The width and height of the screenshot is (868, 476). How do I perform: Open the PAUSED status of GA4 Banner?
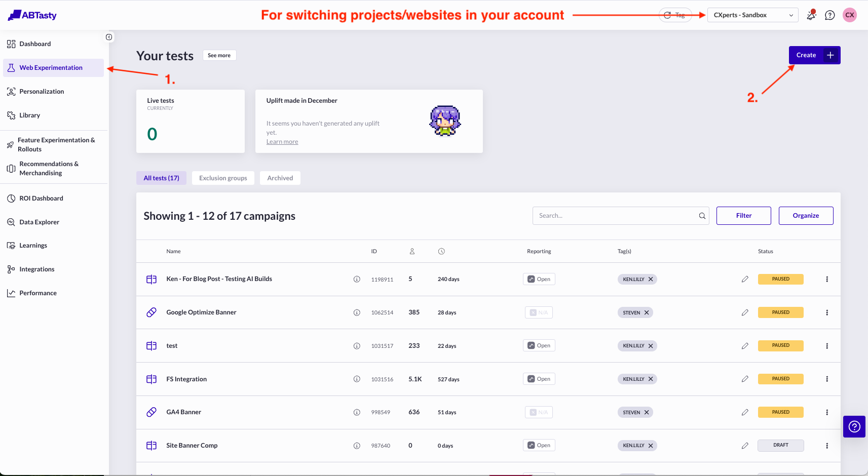click(x=780, y=412)
